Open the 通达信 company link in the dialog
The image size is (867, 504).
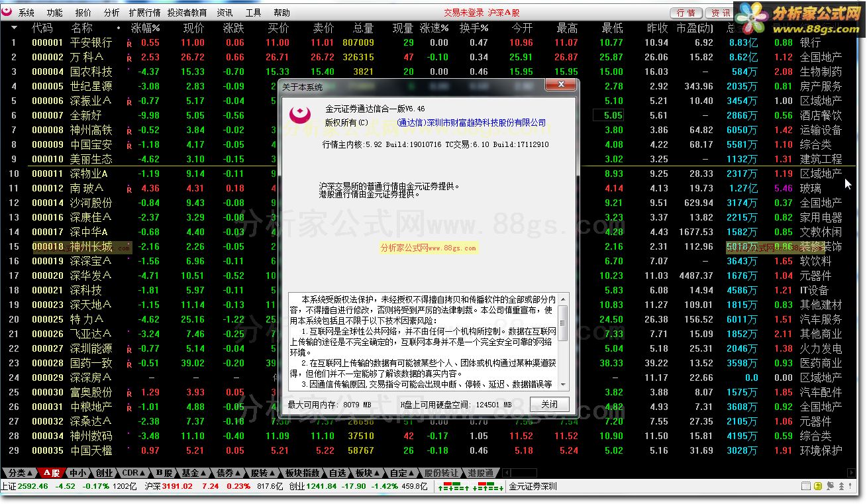click(472, 123)
